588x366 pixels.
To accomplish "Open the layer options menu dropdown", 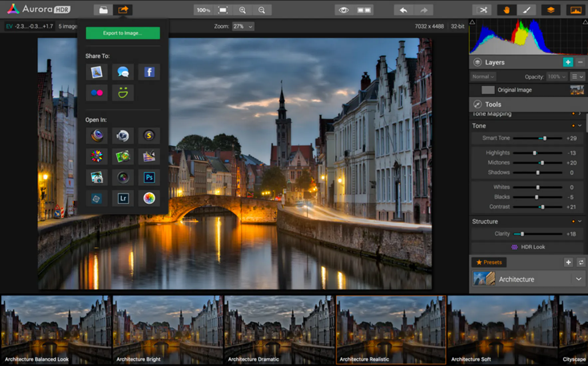I will point(577,77).
